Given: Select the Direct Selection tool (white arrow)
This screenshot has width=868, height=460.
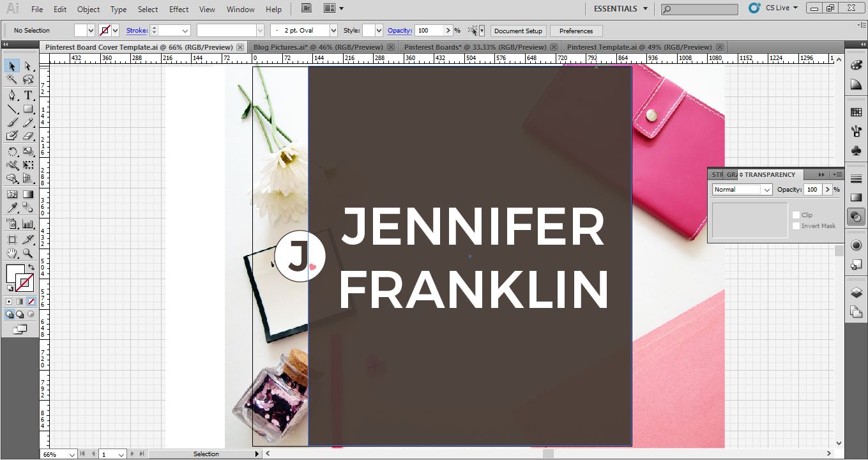Looking at the screenshot, I should [x=28, y=66].
